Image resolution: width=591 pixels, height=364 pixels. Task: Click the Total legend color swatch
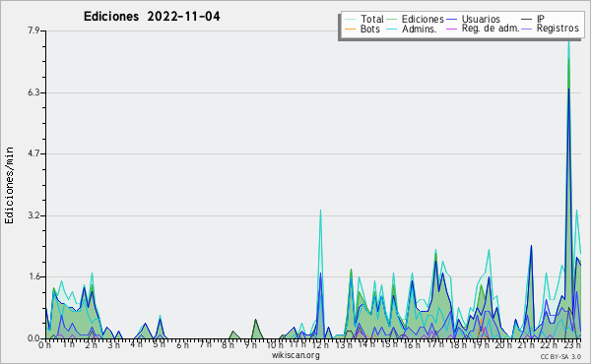pyautogui.click(x=350, y=20)
